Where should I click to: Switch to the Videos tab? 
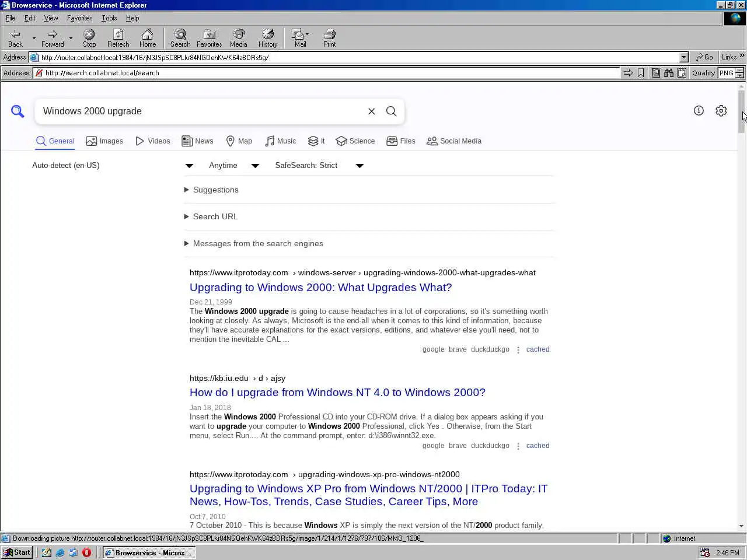coord(152,141)
